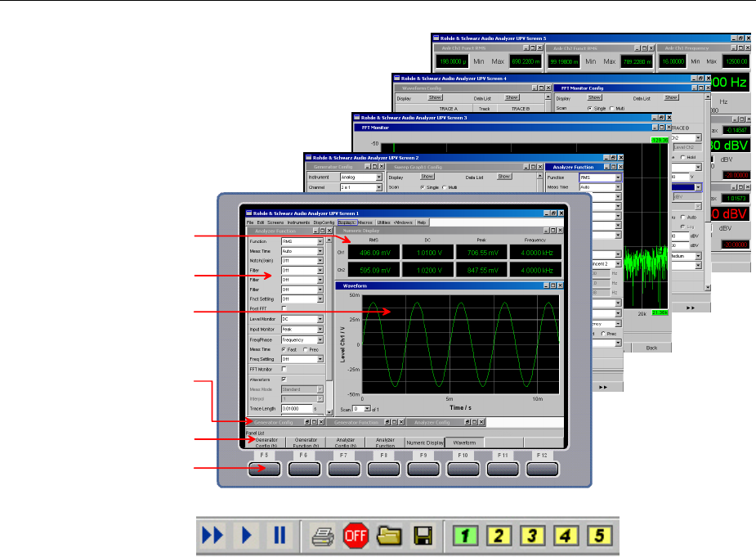This screenshot has height=557, width=756.
Task: Open the File menu
Action: 250,222
